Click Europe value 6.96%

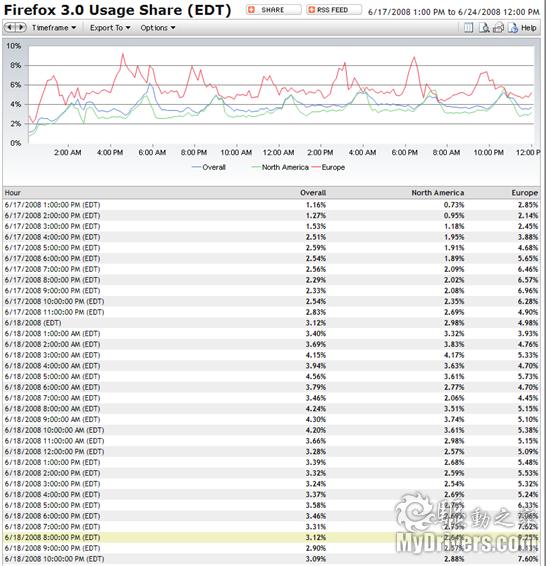[528, 290]
